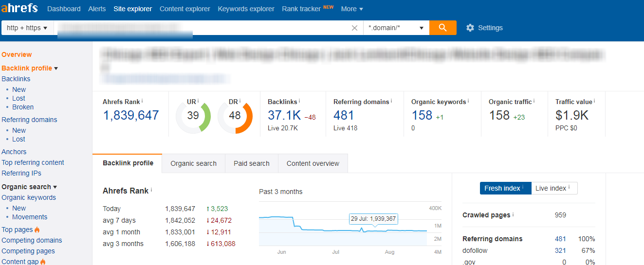Switch to the Organic search tab
Screen dimensions: 644x265
coord(193,163)
